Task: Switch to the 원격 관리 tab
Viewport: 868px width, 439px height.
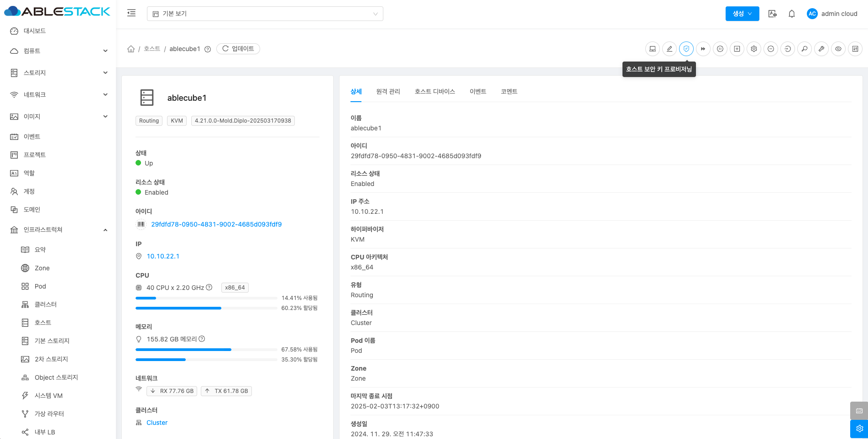Action: point(388,92)
